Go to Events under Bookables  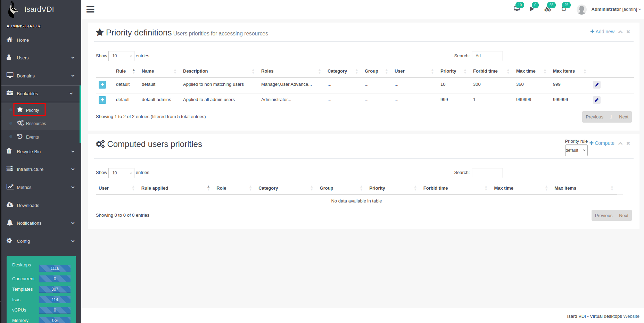click(32, 137)
